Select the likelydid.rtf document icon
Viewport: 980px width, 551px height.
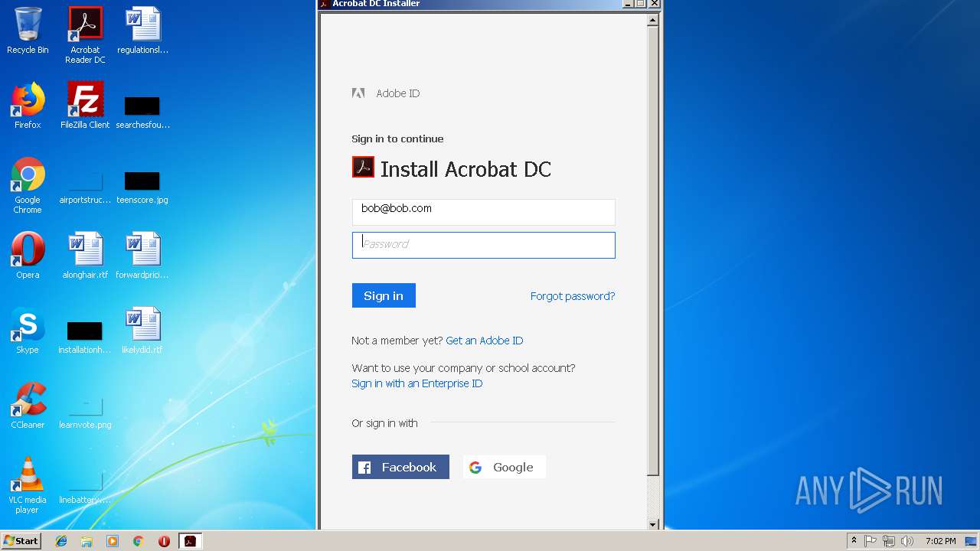tap(142, 331)
